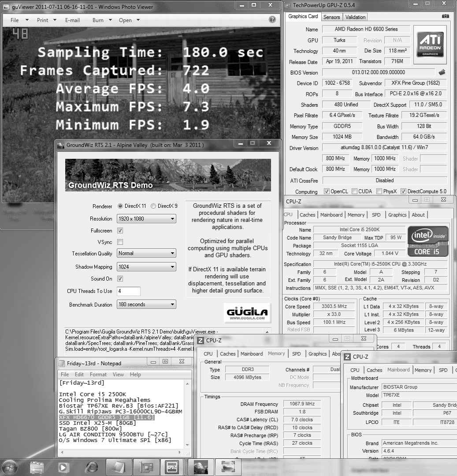Image resolution: width=457 pixels, height=476 pixels.
Task: Open Format menu in Notepad
Action: coord(98,374)
